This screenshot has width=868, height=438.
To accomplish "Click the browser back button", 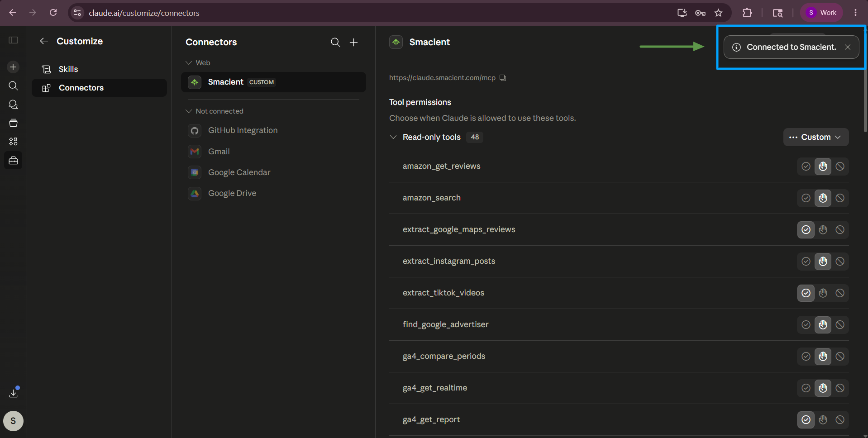I will click(13, 13).
